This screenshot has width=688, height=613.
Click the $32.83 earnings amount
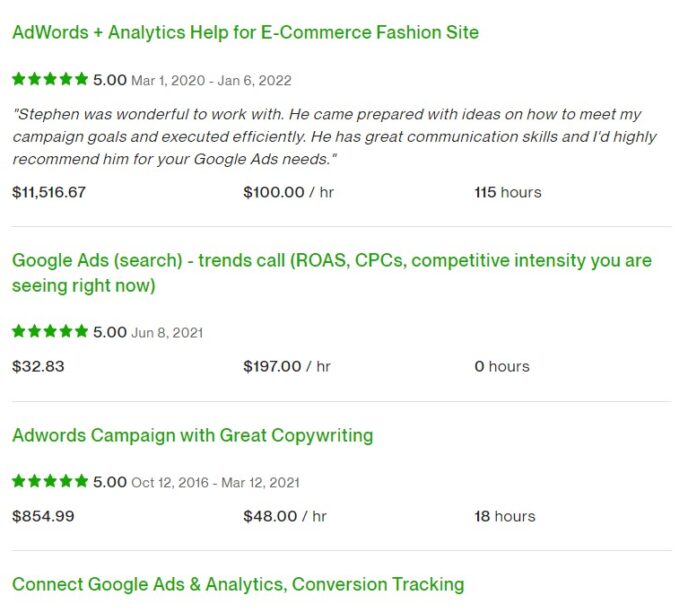(38, 366)
